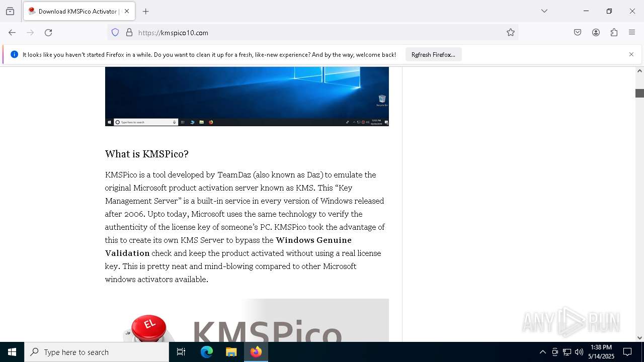Click the Firefox taskbar icon
This screenshot has width=644, height=362.
click(256, 352)
